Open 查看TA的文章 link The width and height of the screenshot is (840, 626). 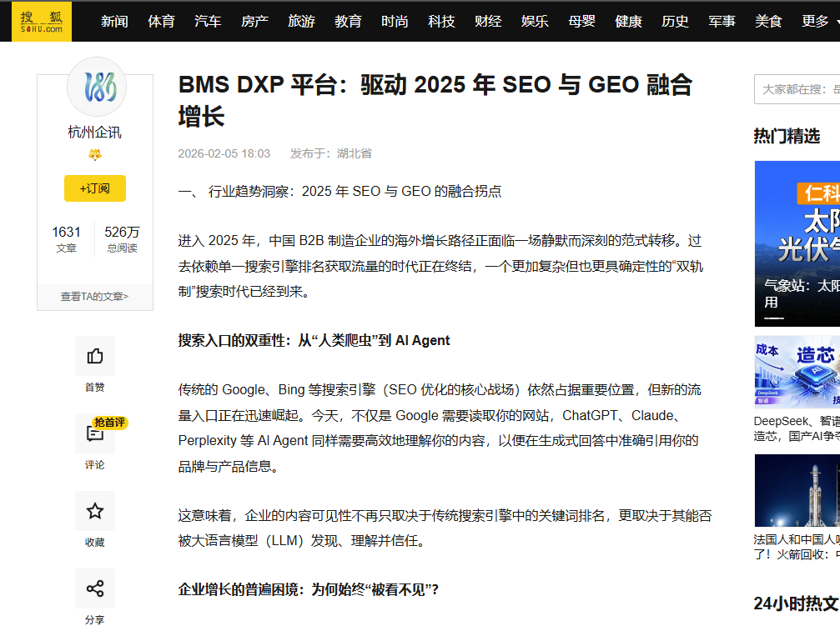[x=95, y=297]
